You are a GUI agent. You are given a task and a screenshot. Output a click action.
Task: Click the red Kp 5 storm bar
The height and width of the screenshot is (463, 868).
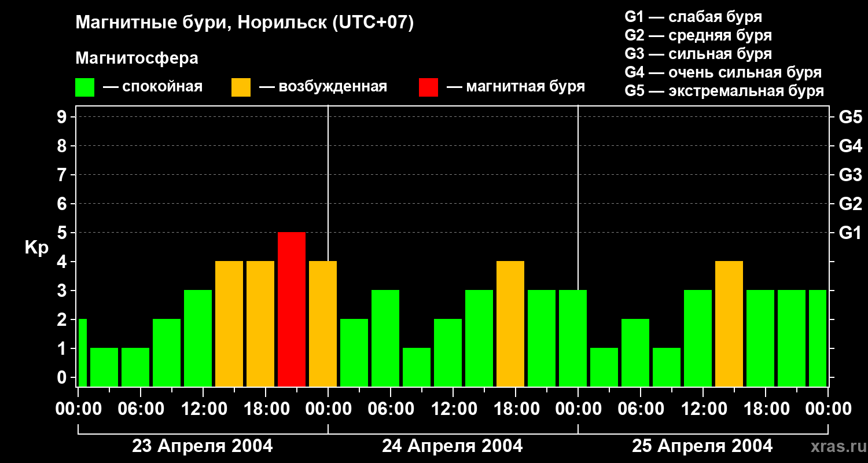click(x=292, y=310)
